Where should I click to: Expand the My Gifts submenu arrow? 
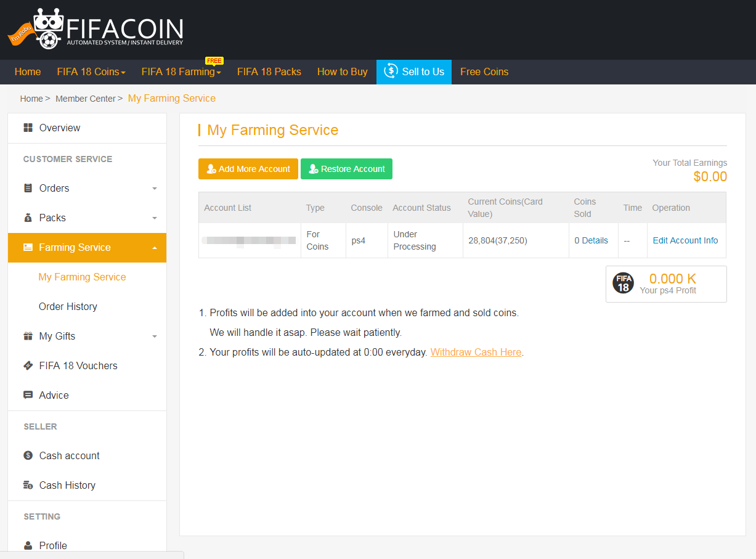(155, 337)
